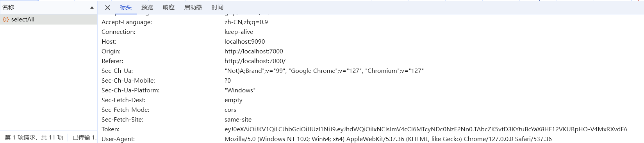Open the 预览 tab

[147, 7]
